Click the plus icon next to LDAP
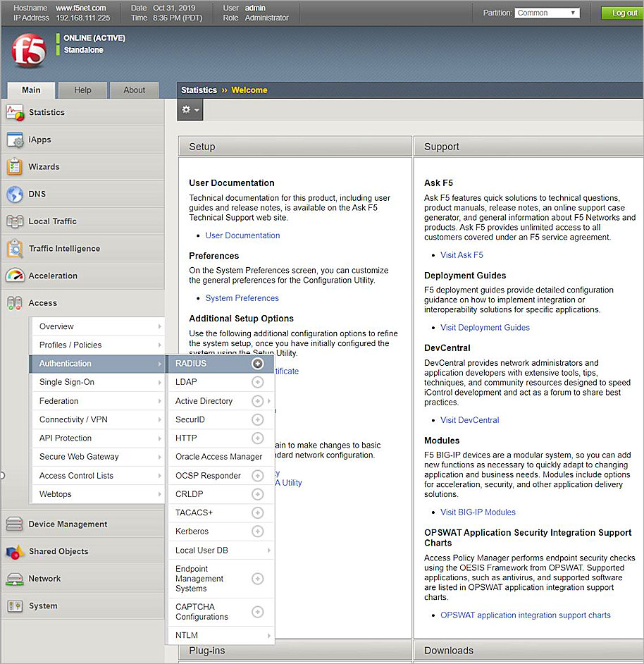This screenshot has height=664, width=644. click(257, 381)
